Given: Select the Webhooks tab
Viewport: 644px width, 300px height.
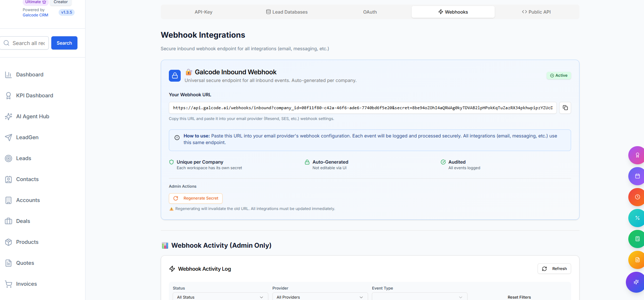Looking at the screenshot, I should 453,12.
